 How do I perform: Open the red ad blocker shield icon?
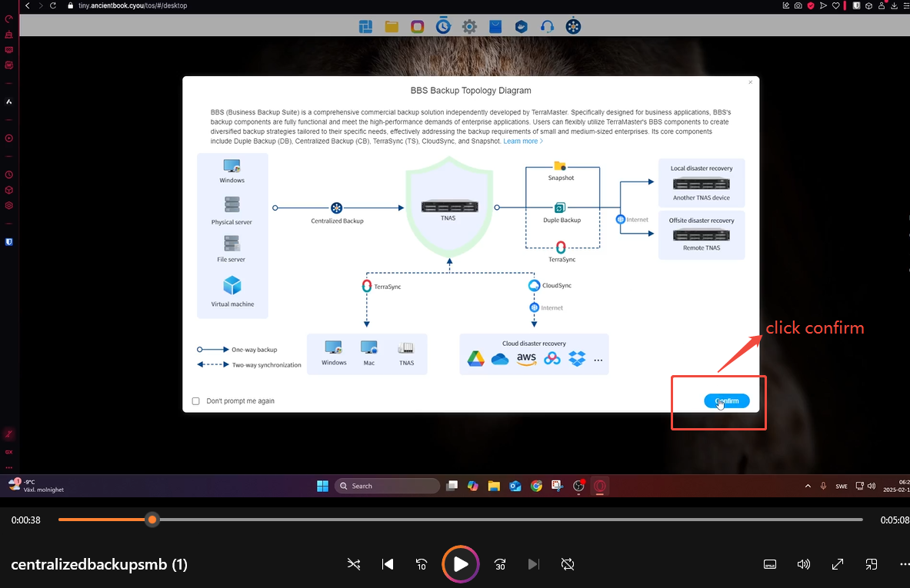[x=811, y=5]
